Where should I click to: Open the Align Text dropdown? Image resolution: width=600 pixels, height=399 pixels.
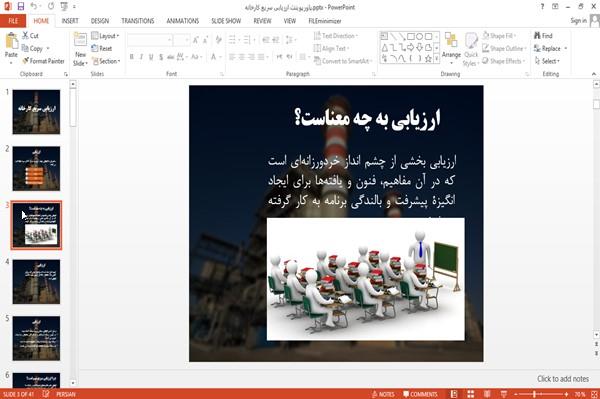(x=331, y=49)
